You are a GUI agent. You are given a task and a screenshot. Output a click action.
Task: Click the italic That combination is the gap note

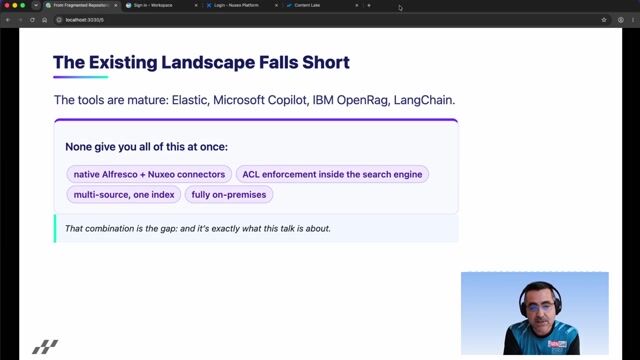click(198, 229)
